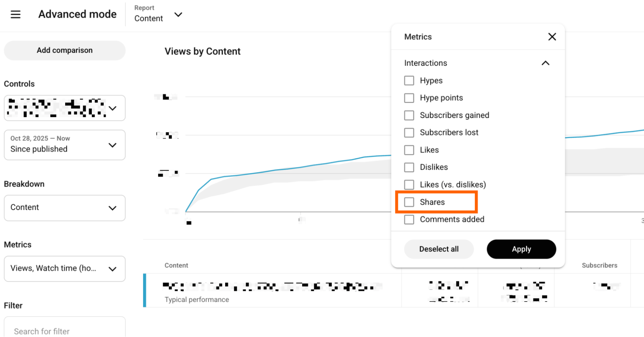Image resolution: width=644 pixels, height=337 pixels.
Task: Open the Metrics selection dropdown
Action: tap(64, 268)
